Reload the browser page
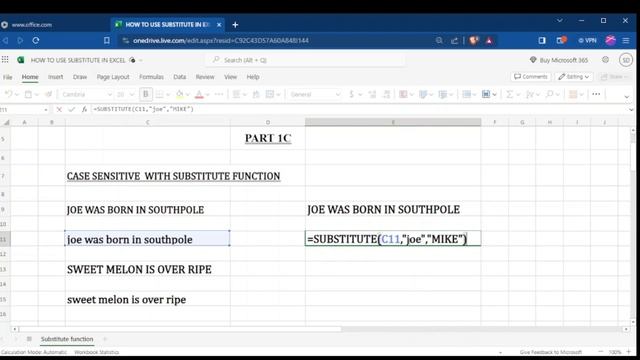The image size is (640, 360). click(x=36, y=40)
